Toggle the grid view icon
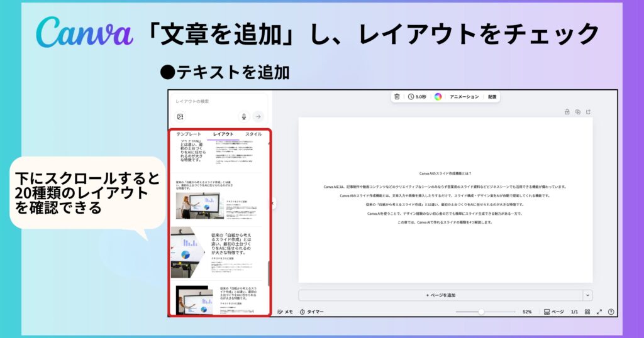Screen dimensions: 644x338 pos(587,312)
